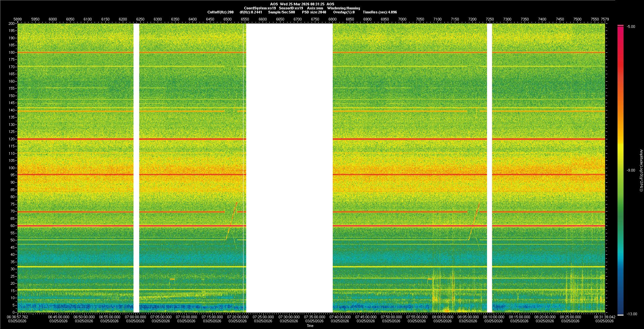Click the PSD size:2048 parameter

(314, 12)
